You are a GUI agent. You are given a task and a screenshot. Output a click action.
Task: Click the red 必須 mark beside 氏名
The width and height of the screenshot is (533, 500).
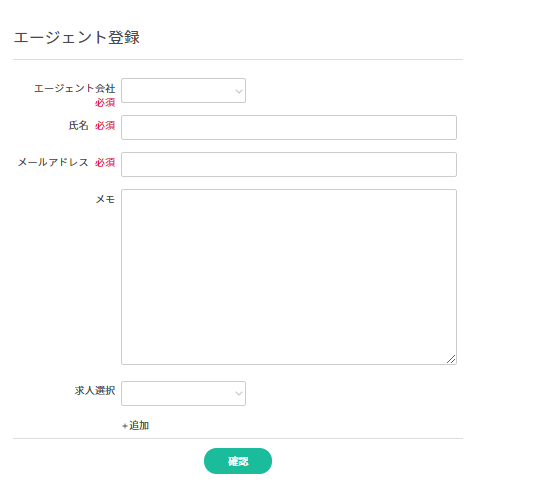click(105, 125)
